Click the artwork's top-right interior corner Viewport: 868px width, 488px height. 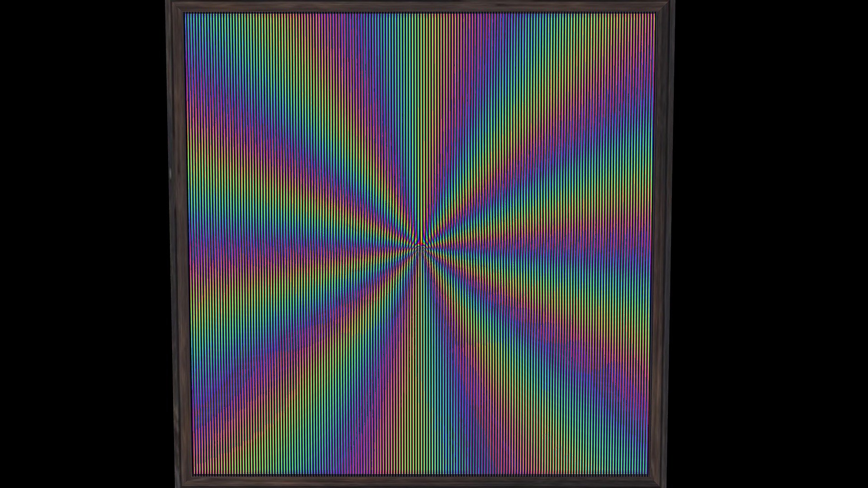point(653,14)
